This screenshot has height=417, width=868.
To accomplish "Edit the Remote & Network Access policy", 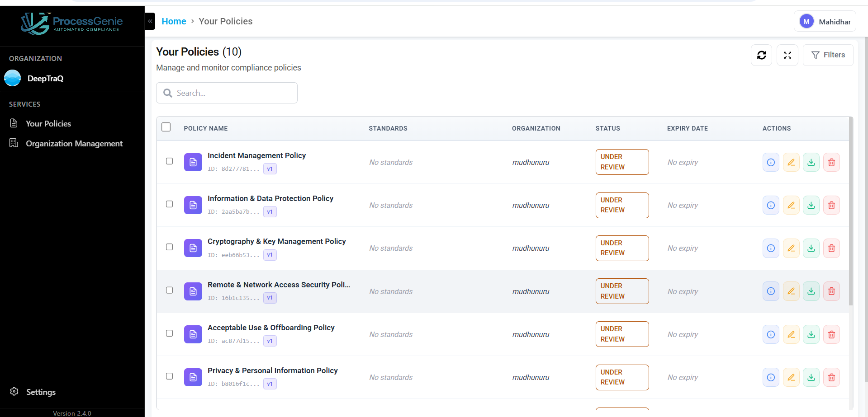I will tap(791, 291).
